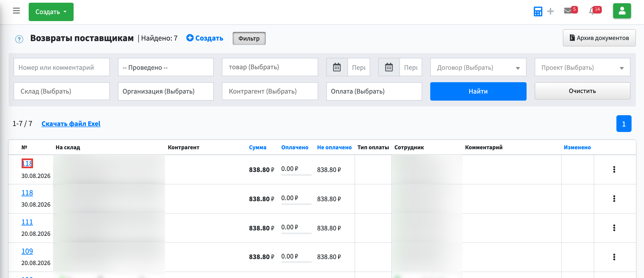
Task: Download the Excel file link
Action: point(71,124)
